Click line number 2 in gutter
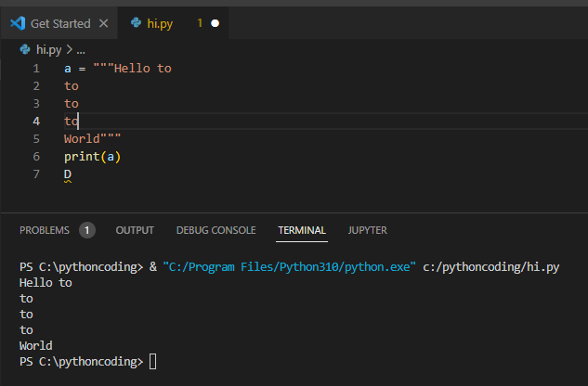 coord(36,85)
